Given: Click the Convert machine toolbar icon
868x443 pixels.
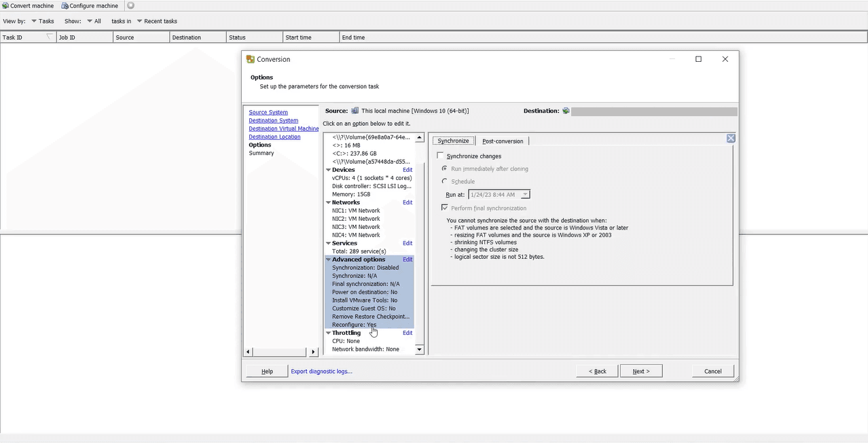Looking at the screenshot, I should click(x=5, y=5).
